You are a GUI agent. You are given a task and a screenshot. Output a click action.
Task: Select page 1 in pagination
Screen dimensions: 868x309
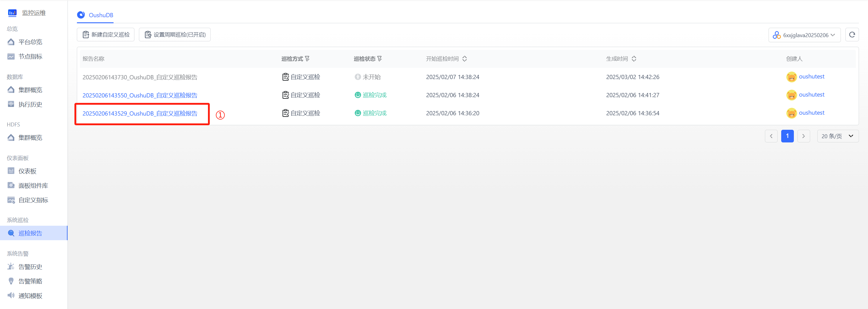(x=787, y=136)
